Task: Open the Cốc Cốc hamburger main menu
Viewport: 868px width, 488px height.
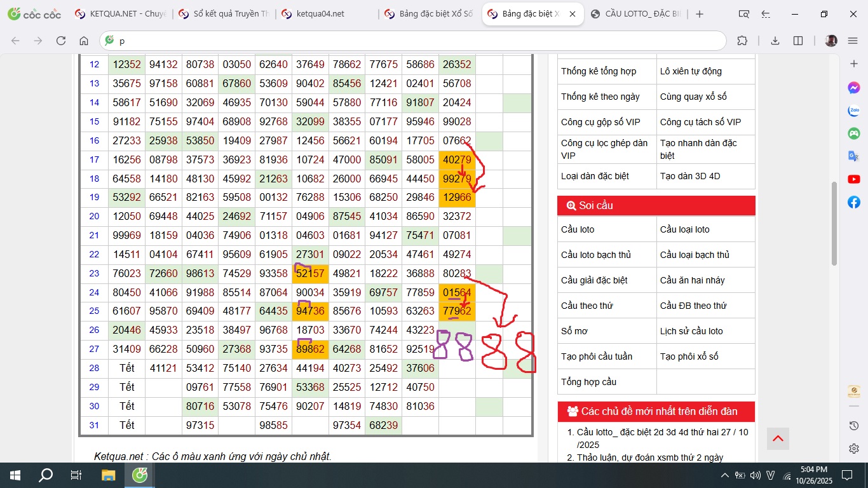Action: point(853,41)
